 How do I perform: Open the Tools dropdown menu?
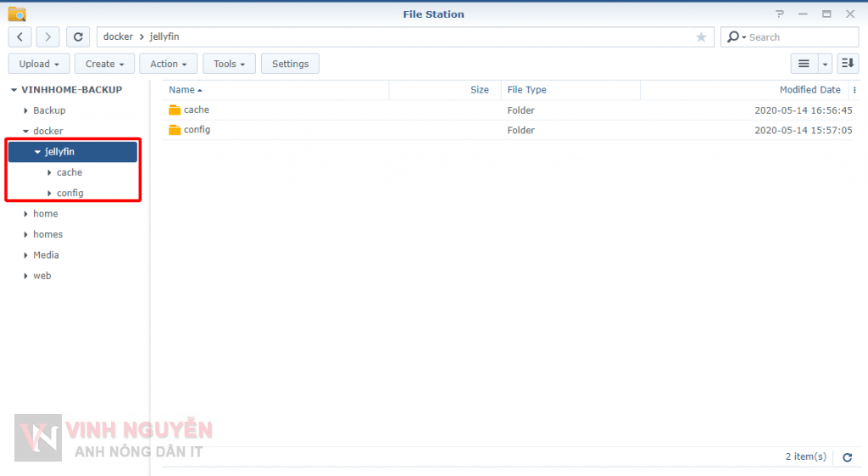tap(229, 64)
